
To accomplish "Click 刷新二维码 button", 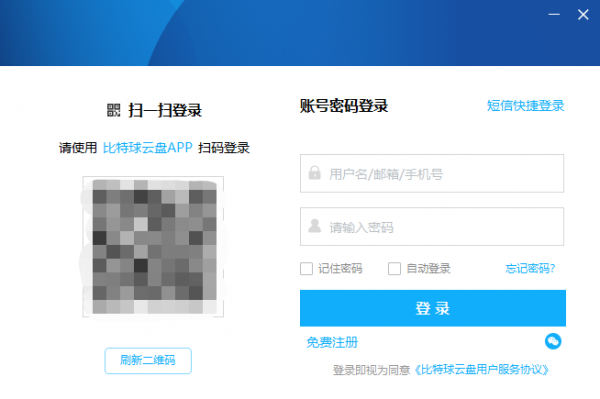I will coord(148,360).
